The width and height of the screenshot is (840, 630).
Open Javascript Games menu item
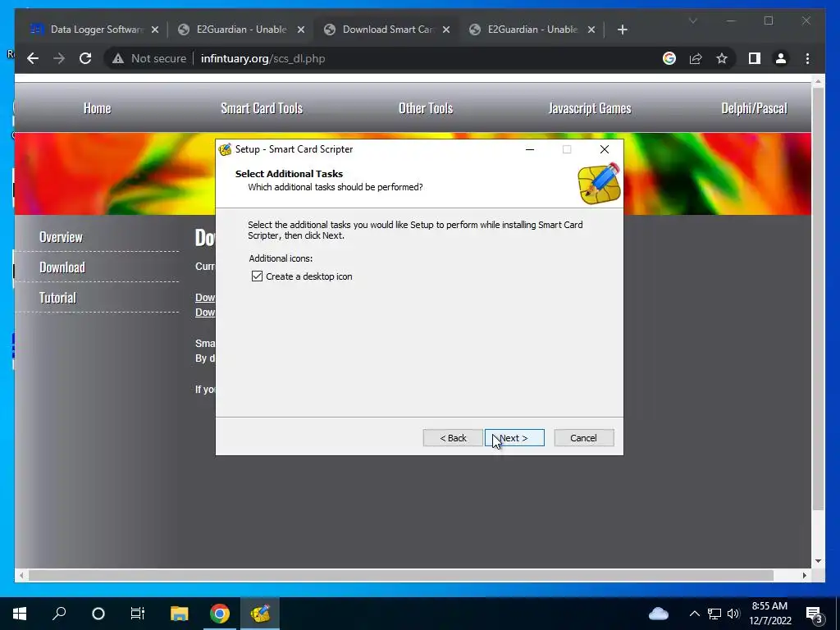[590, 108]
